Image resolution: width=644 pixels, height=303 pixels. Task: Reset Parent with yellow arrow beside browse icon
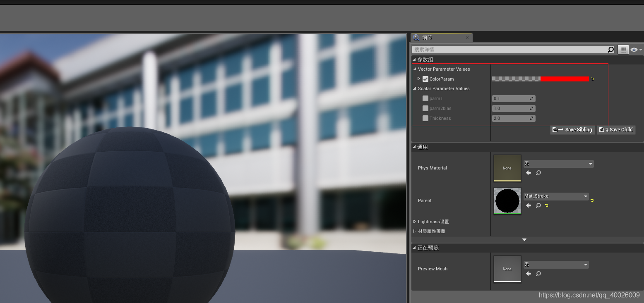546,205
